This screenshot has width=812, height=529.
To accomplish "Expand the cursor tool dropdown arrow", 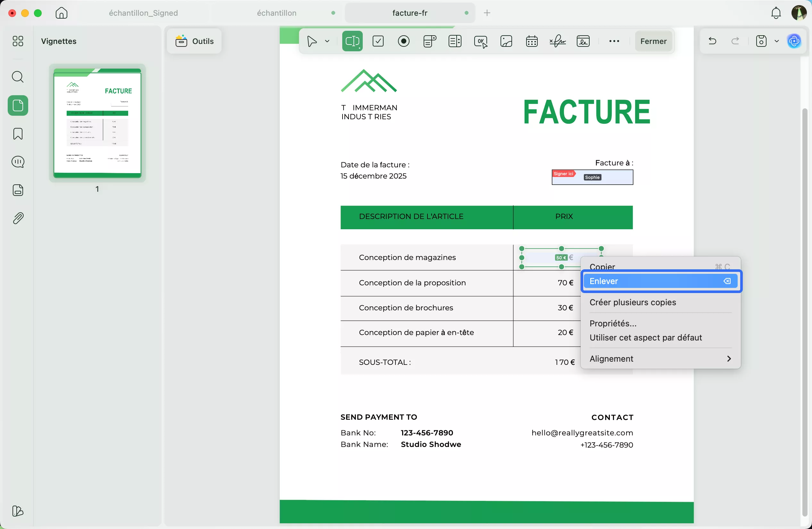I will 327,41.
